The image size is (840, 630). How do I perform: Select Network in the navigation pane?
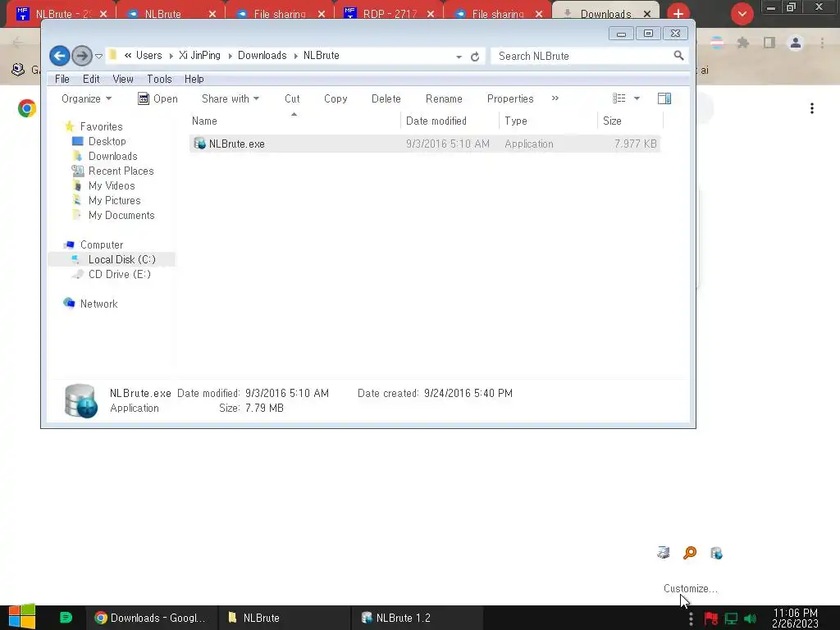point(98,304)
